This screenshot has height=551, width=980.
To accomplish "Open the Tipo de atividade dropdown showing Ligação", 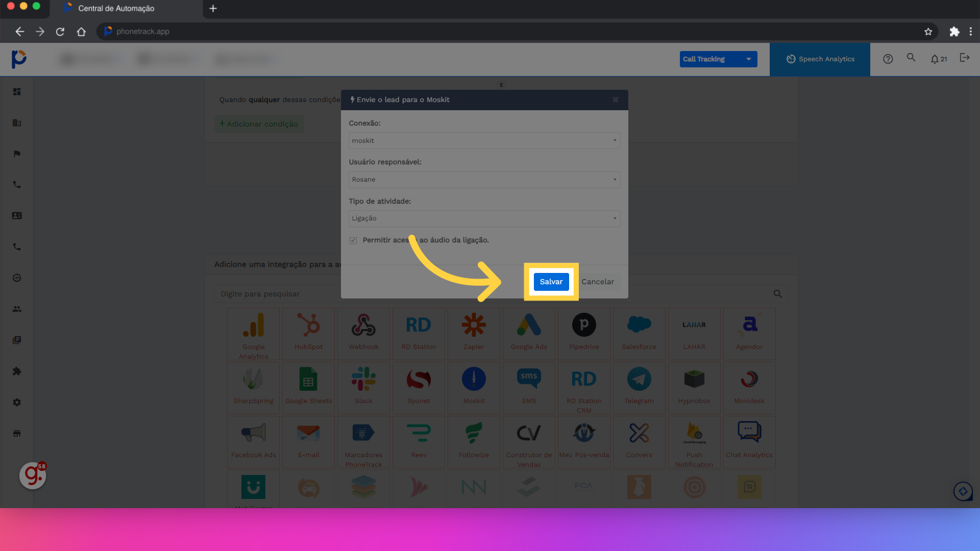I will (x=484, y=218).
